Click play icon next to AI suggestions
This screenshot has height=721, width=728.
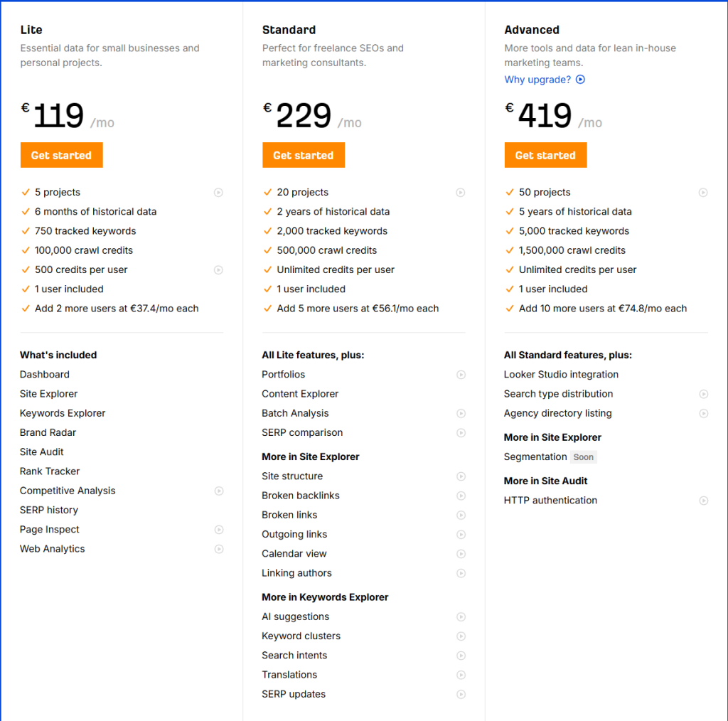pyautogui.click(x=461, y=616)
